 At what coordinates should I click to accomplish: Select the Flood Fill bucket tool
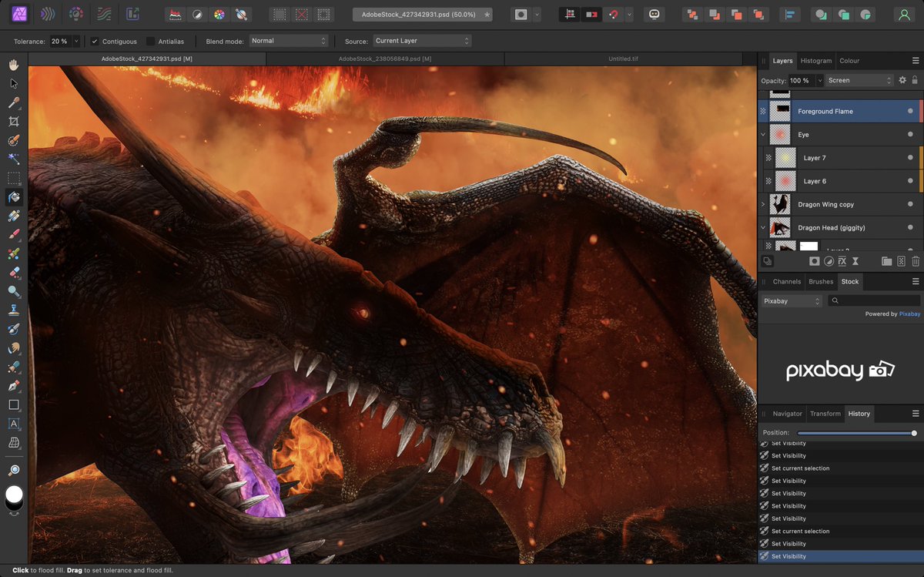coord(13,196)
